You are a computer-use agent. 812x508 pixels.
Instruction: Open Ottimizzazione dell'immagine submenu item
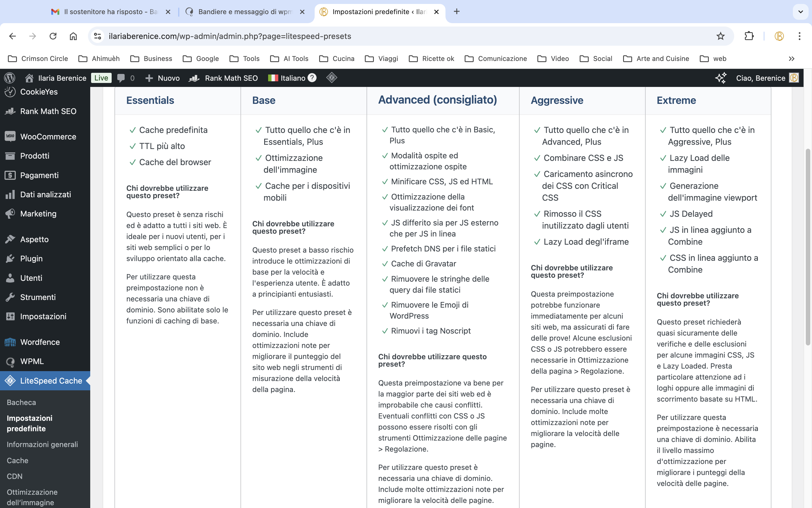tap(32, 497)
